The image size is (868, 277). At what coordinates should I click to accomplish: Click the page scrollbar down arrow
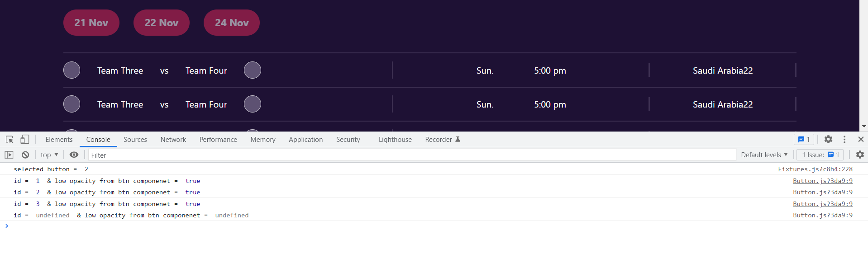[864, 127]
